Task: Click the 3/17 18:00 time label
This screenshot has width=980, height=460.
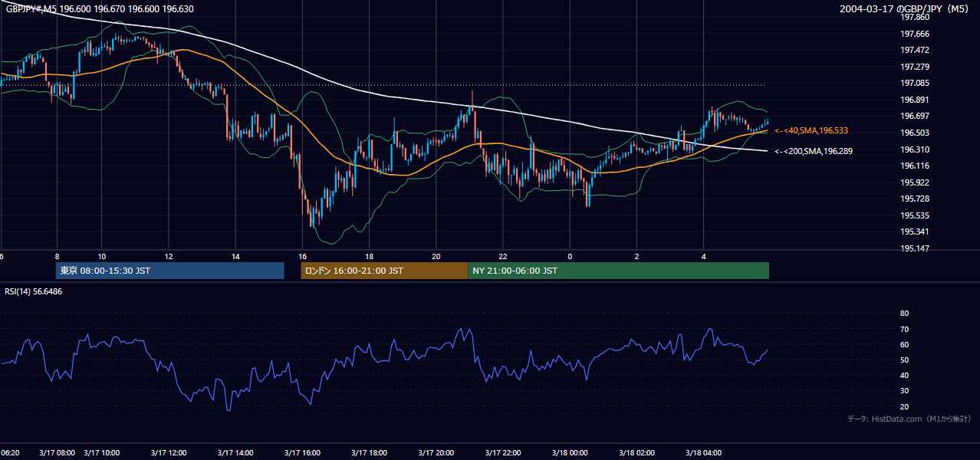Action: pos(369,452)
